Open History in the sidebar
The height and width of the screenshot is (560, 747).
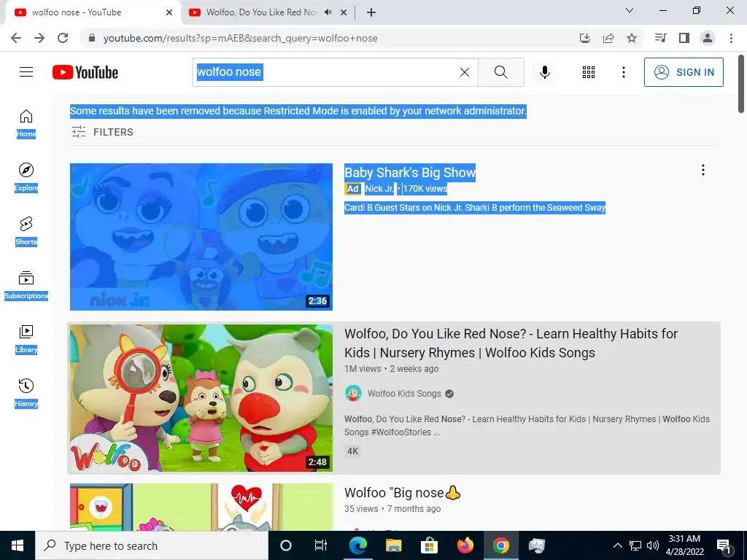click(26, 393)
